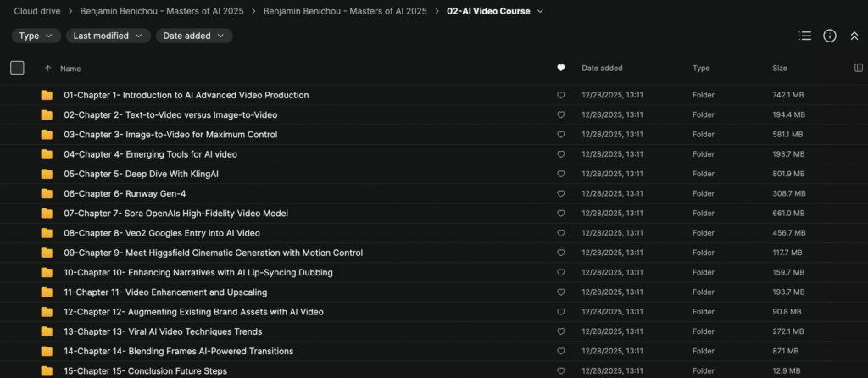Toggle the sort direction arrow beside Name
The image size is (868, 378).
47,69
